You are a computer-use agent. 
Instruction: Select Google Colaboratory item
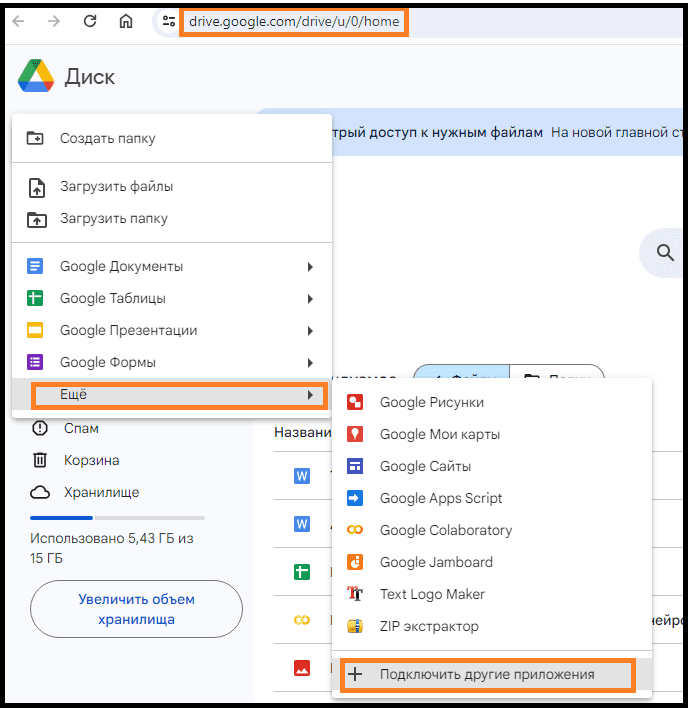pyautogui.click(x=492, y=530)
